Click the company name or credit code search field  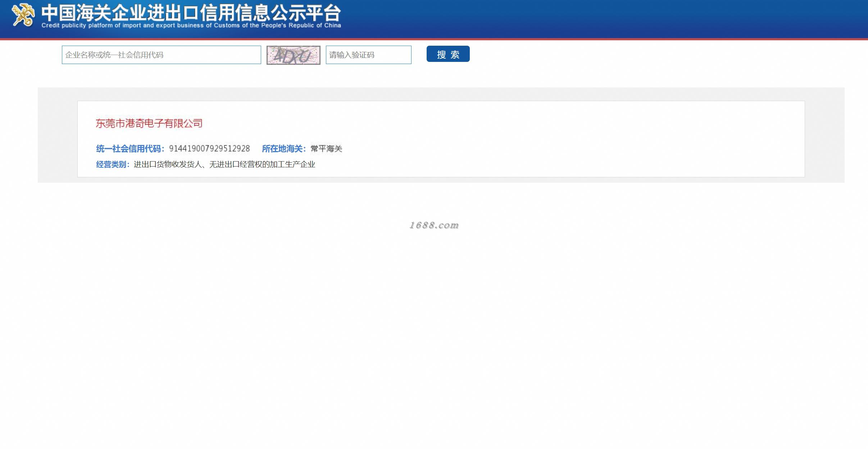tap(161, 55)
